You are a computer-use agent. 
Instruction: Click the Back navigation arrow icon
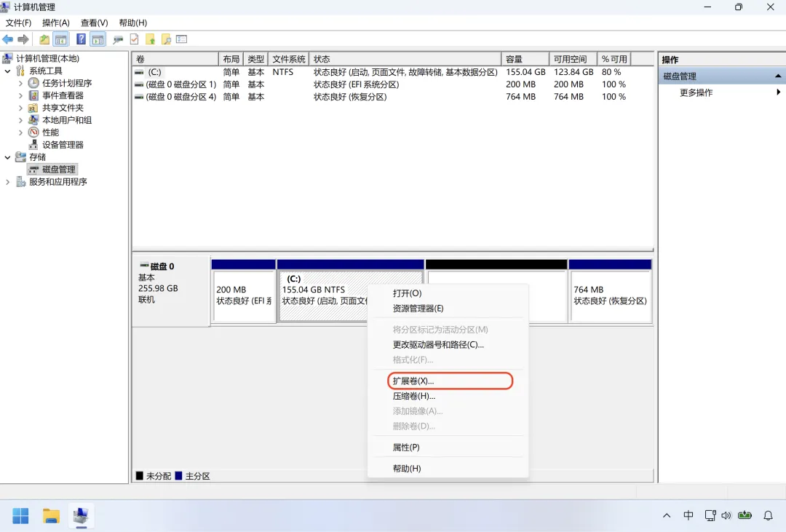7,39
